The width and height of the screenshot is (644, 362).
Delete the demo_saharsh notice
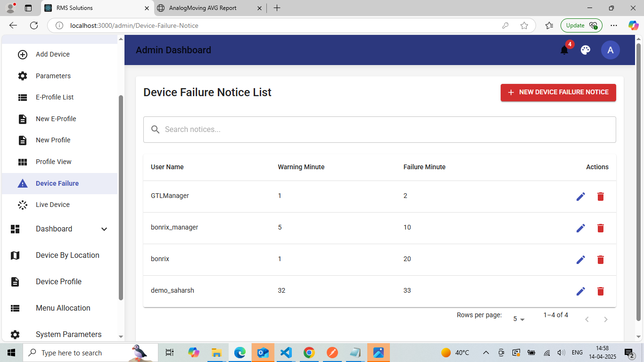click(x=601, y=291)
